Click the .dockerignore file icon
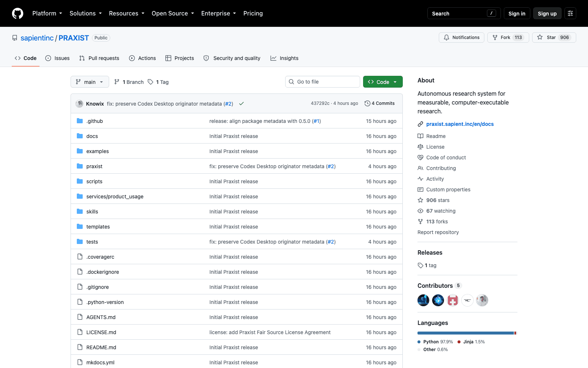588x368 pixels. tap(80, 272)
